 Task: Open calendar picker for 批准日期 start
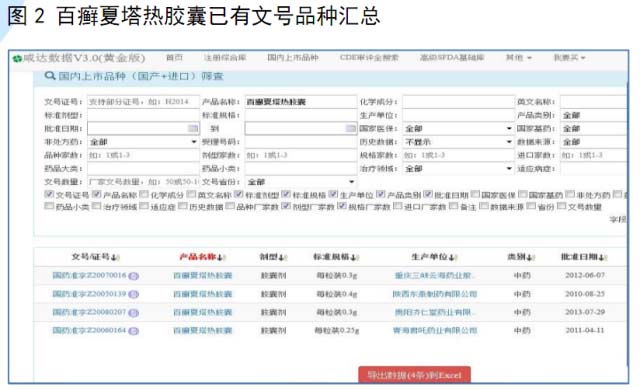(193, 129)
